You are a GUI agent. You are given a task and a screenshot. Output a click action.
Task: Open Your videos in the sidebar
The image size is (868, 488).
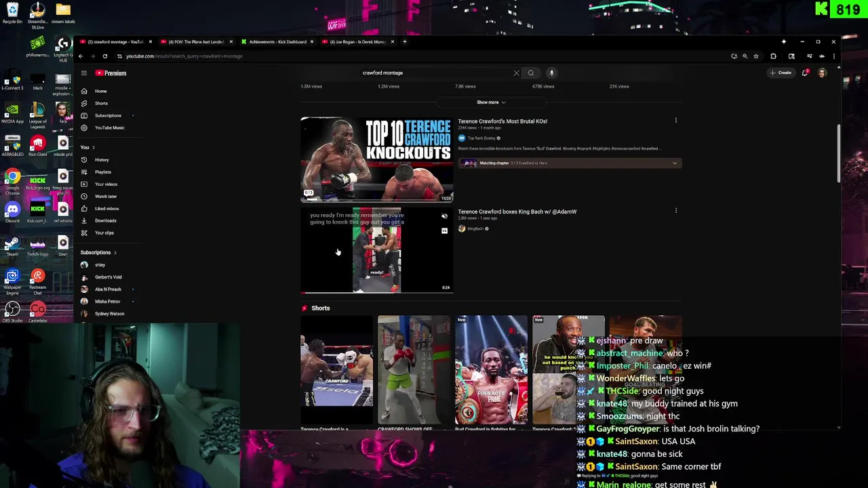click(x=107, y=184)
